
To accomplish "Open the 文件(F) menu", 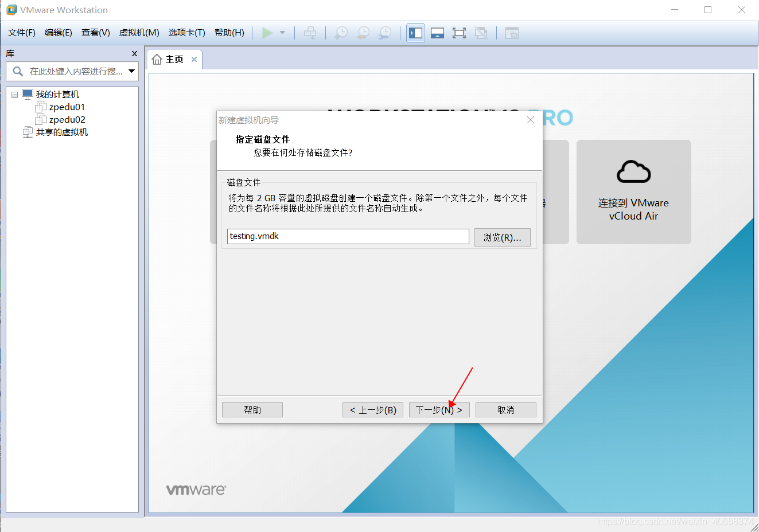I will point(22,33).
